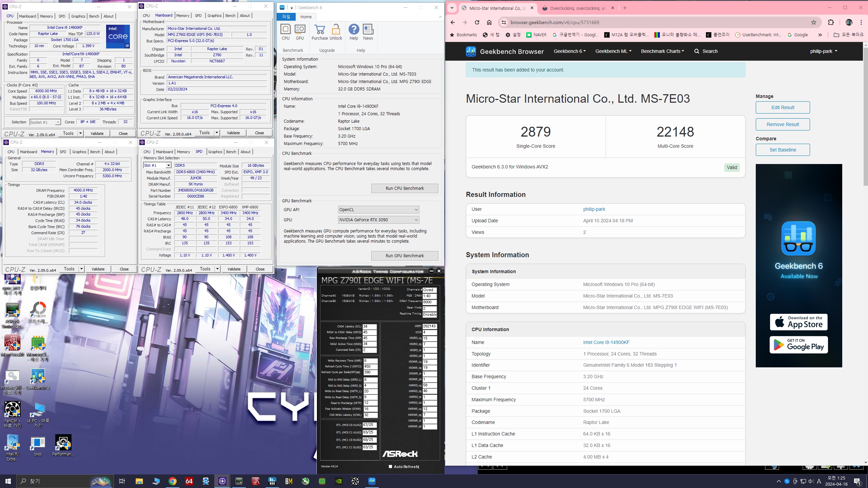Bookmark this page with the star icon
Image resolution: width=868 pixels, height=488 pixels.
[x=814, y=22]
